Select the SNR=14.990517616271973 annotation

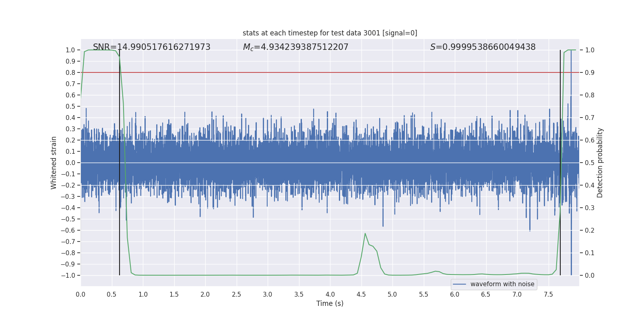click(x=152, y=47)
